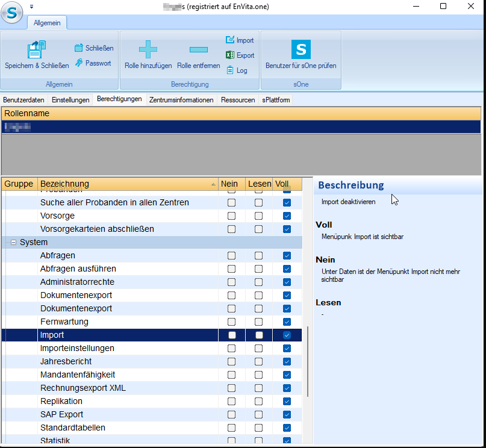The image size is (486, 448).
Task: Uncheck Voll box for Administratorrechte
Action: [287, 282]
